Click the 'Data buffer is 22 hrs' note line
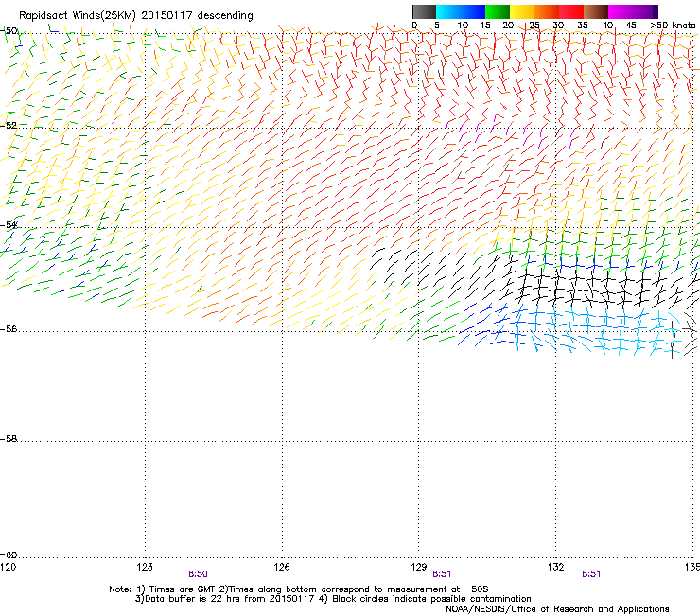 pos(333,599)
